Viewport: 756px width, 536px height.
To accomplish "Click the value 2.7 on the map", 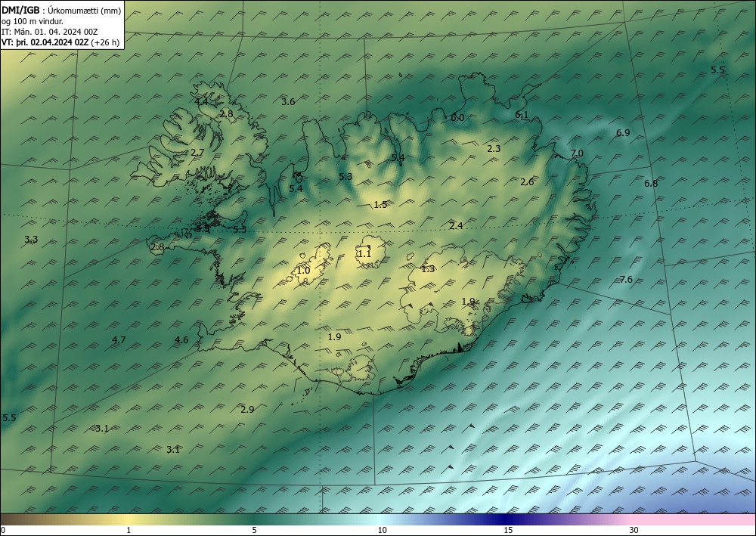I will coord(197,152).
